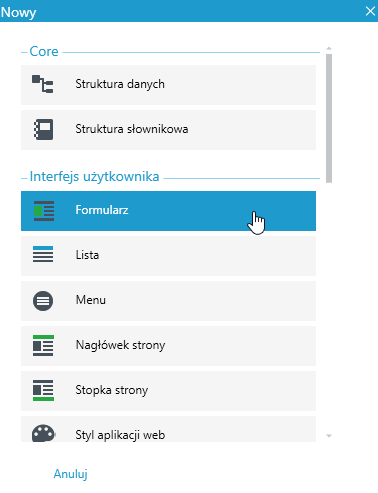Viewport: 378px width, 493px height.
Task: Click the Styl aplikacji web palette icon
Action: click(x=43, y=433)
